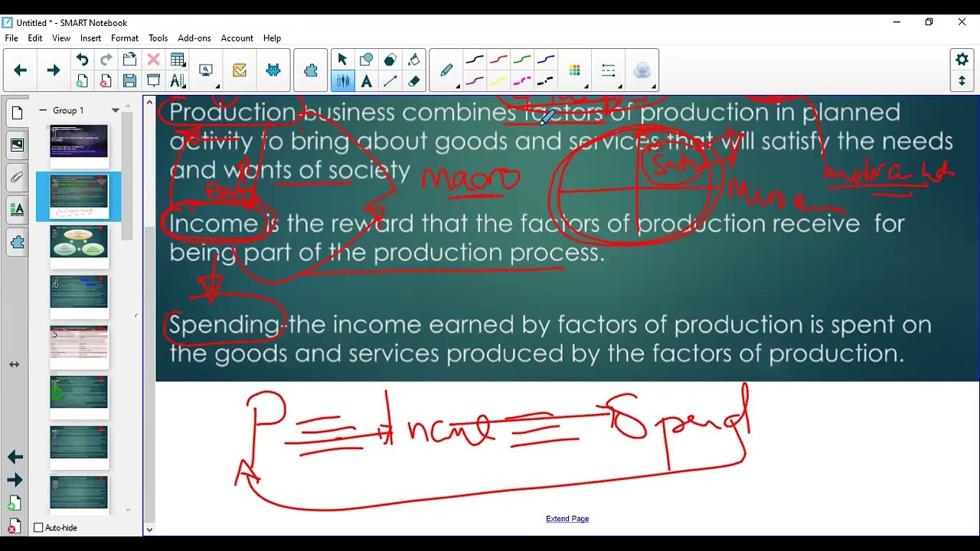Screen dimensions: 980x551
Task: Select the Shapes tool
Action: 366,60
